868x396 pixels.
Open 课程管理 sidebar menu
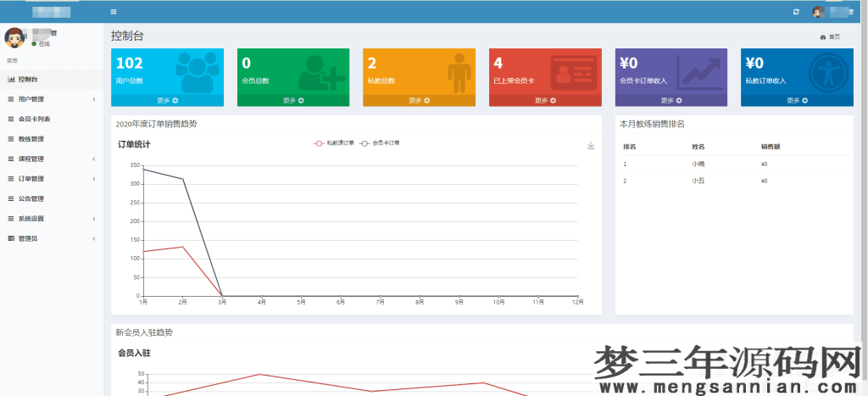pos(52,159)
